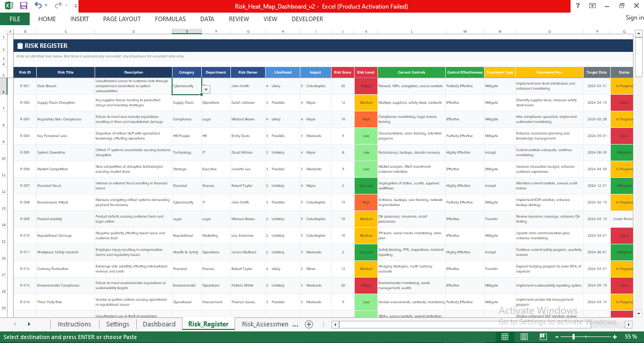Viewport: 644px width, 343px height.
Task: Click the sheet tabs scroll-left arrow
Action: tap(15, 324)
